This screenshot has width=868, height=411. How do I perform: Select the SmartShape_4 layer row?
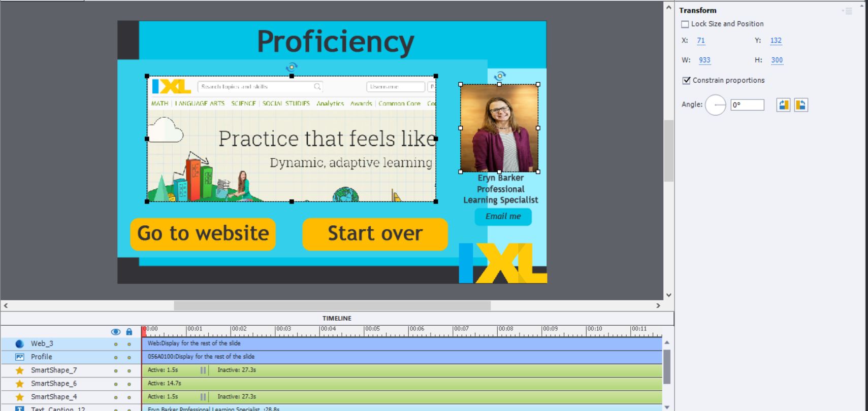pyautogui.click(x=71, y=397)
